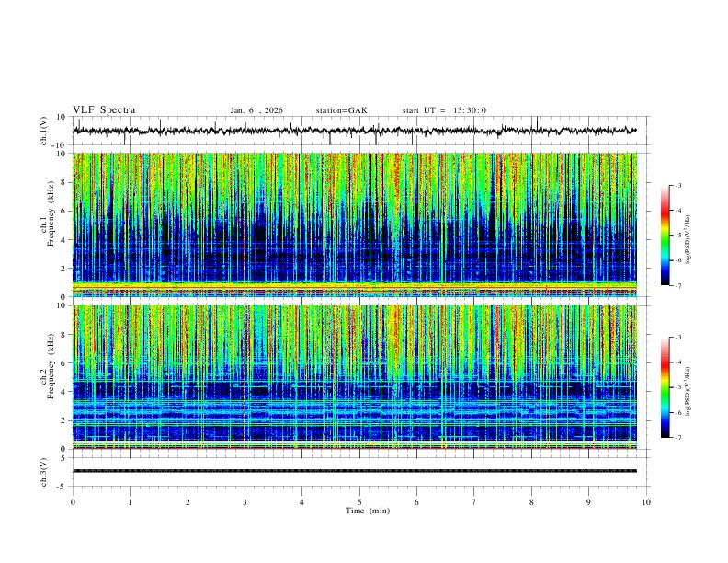Click the ch.1 "Frequency (kHz)" axis label
This screenshot has width=728, height=563.
tap(51, 213)
